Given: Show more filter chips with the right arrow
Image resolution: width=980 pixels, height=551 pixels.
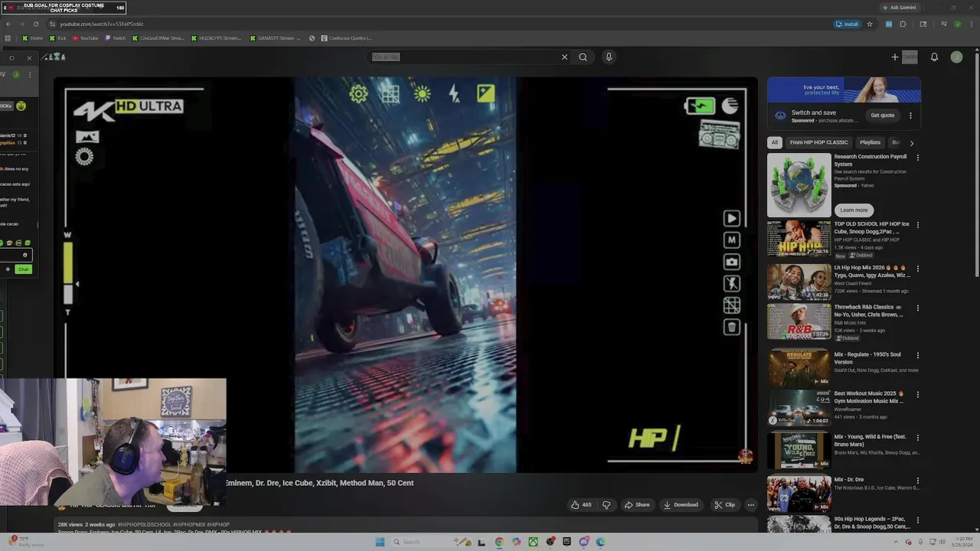Looking at the screenshot, I should coord(911,142).
